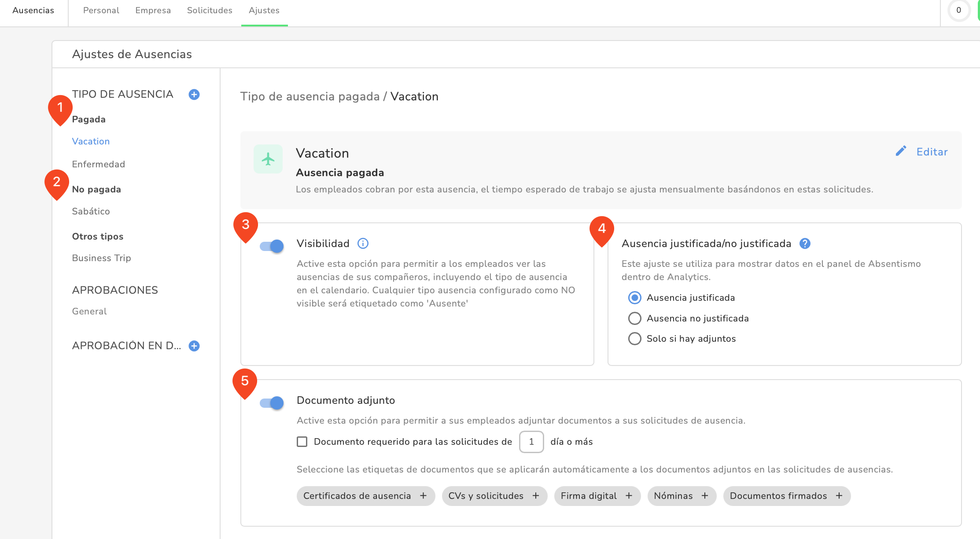Image resolution: width=980 pixels, height=539 pixels.
Task: Toggle the Visibilidad switch
Action: tap(272, 246)
